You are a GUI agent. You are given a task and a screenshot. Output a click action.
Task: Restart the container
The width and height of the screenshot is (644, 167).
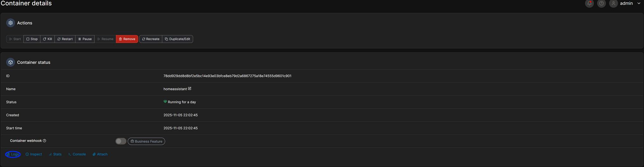click(x=65, y=39)
